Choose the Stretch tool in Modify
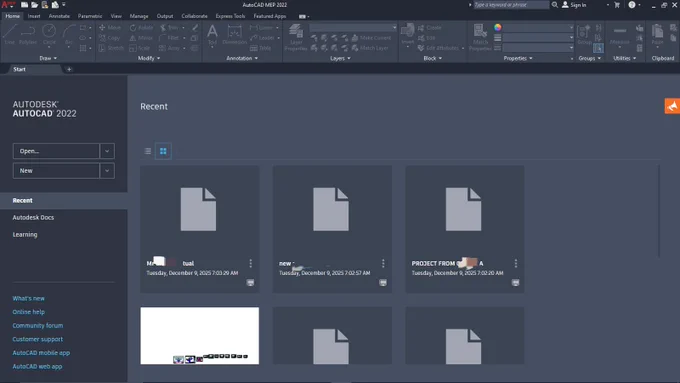680x383 pixels. (111, 48)
